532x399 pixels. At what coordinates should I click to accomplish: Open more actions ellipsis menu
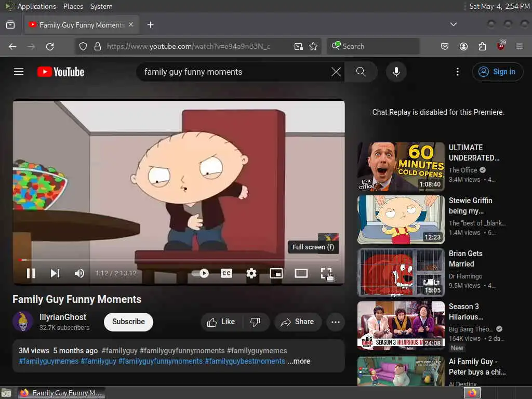[x=335, y=322]
